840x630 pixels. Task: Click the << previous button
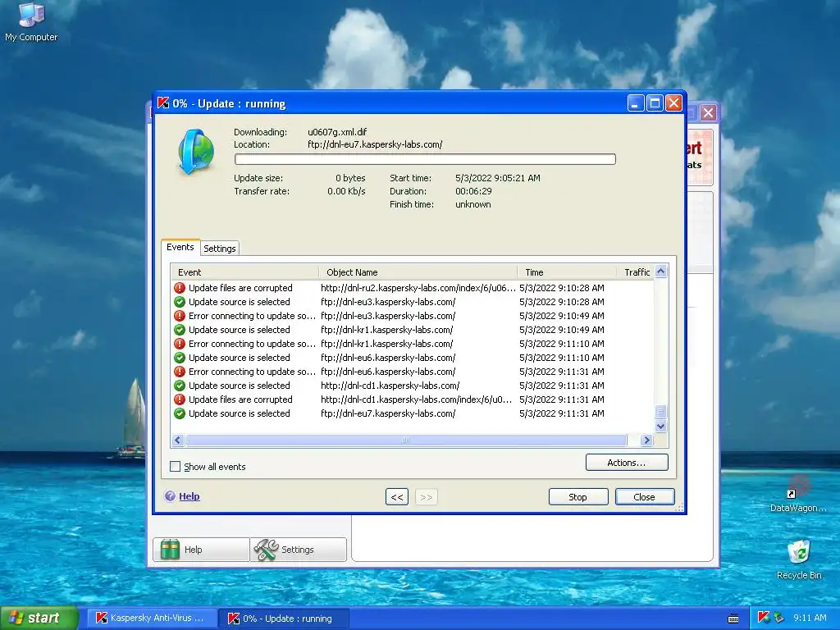(397, 496)
